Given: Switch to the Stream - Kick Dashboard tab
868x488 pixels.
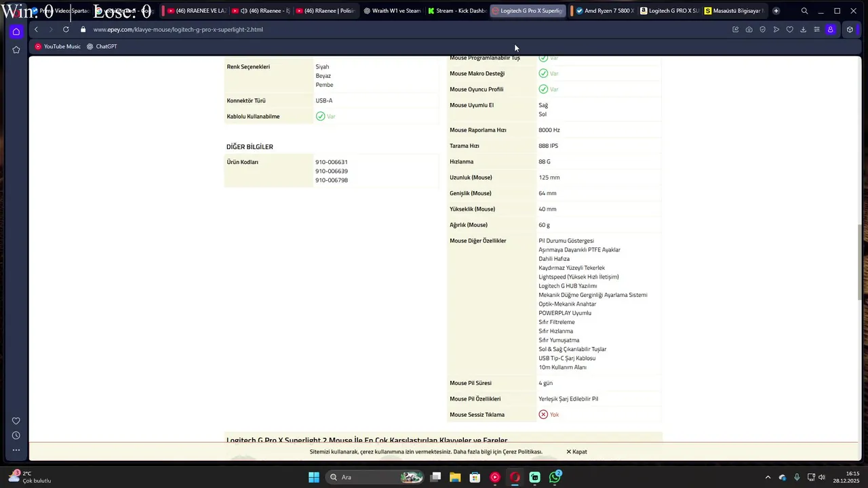Looking at the screenshot, I should [459, 11].
